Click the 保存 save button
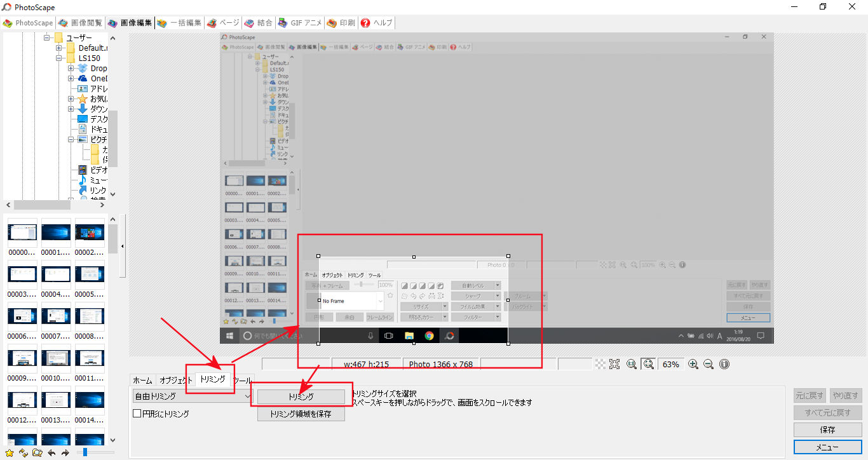 [827, 430]
